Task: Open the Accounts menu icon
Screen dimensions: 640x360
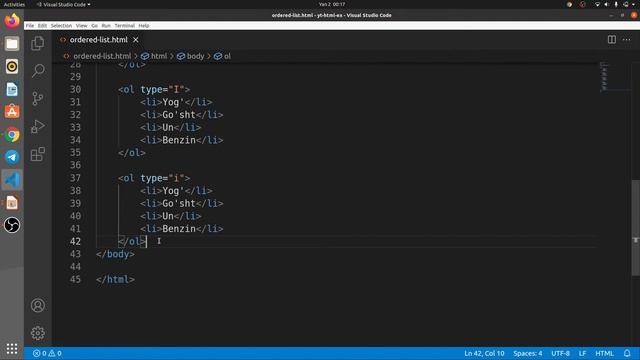Action: (x=38, y=305)
